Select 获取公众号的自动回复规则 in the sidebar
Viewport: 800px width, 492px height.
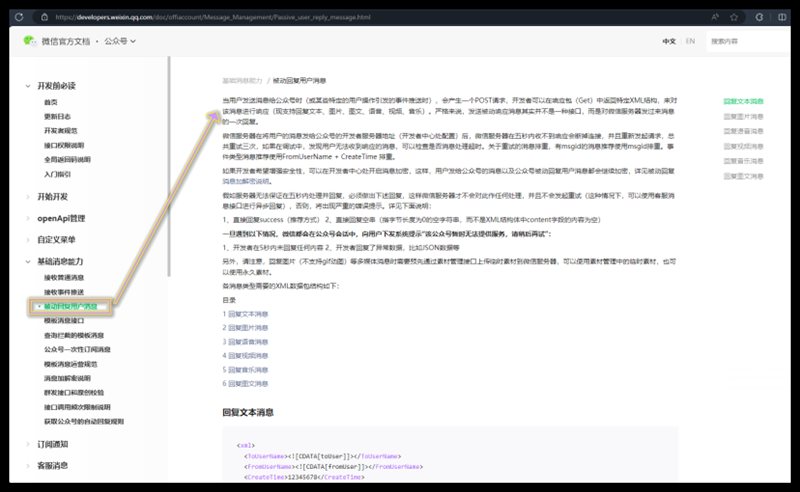[84, 422]
